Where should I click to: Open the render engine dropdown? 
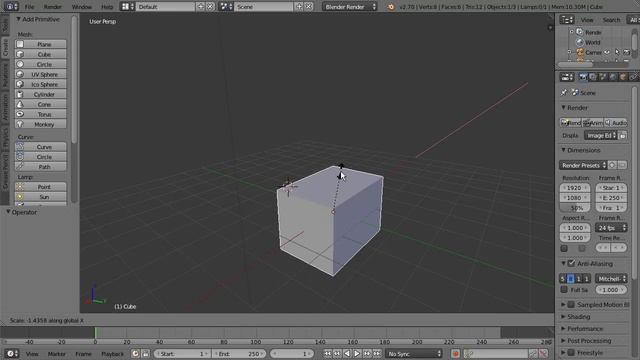point(349,7)
